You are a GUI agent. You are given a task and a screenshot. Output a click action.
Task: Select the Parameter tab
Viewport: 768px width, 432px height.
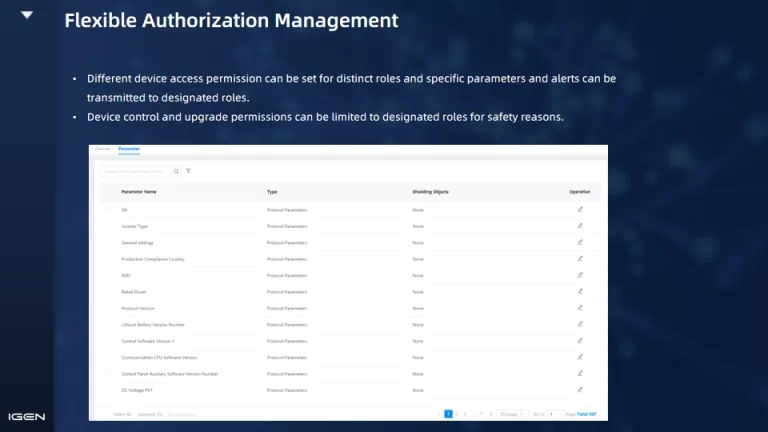(x=129, y=148)
